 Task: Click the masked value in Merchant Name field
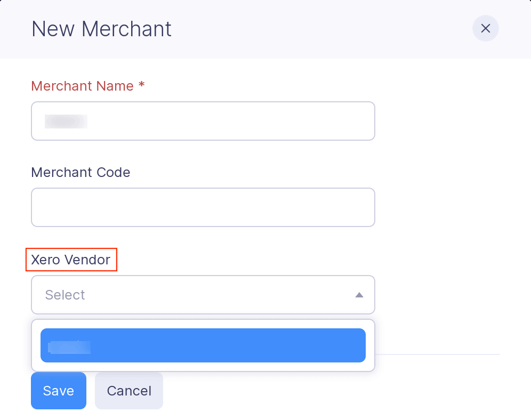coord(67,121)
